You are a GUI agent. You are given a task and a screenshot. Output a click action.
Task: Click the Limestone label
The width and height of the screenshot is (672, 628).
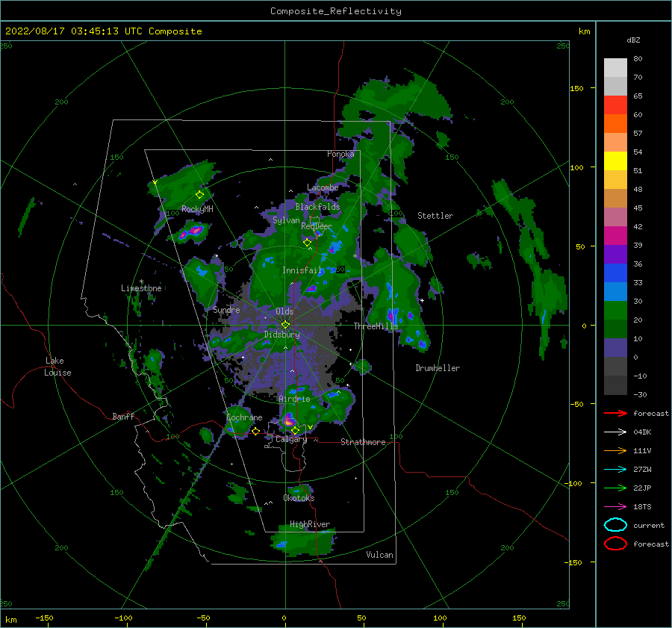click(x=141, y=288)
